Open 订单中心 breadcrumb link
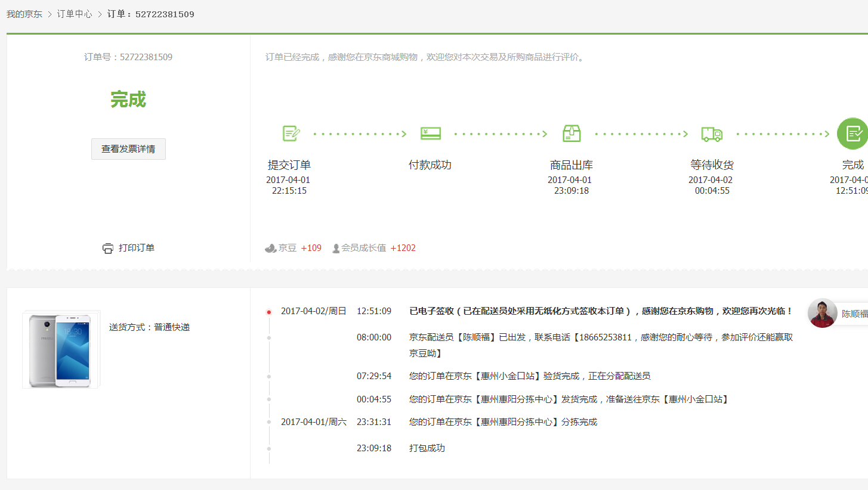 click(x=75, y=14)
